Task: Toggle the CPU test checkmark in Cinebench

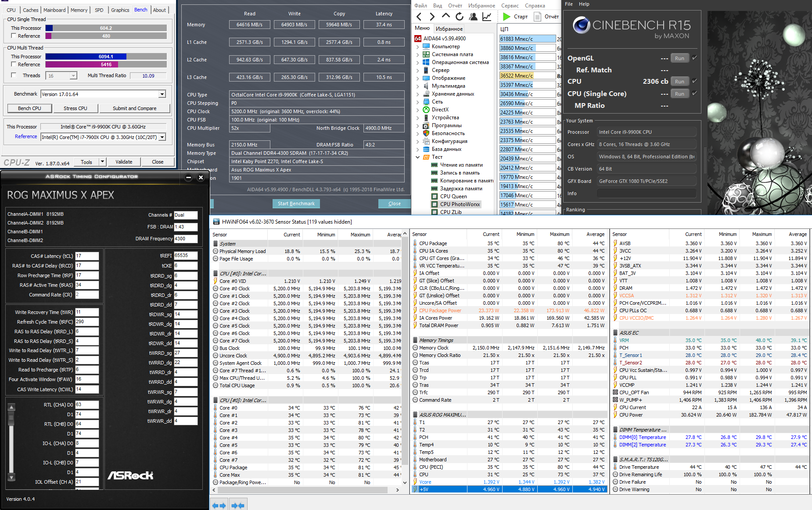Action: click(x=695, y=81)
